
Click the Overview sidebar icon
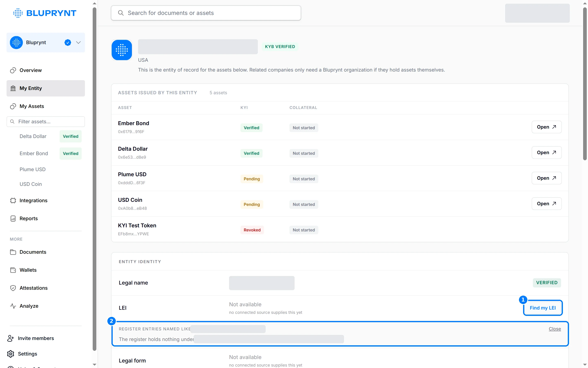[x=13, y=70]
